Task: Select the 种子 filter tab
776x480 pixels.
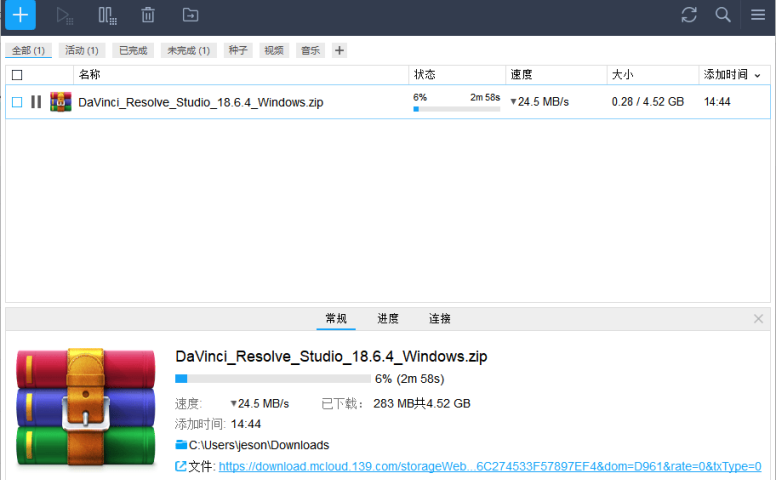Action: [238, 50]
